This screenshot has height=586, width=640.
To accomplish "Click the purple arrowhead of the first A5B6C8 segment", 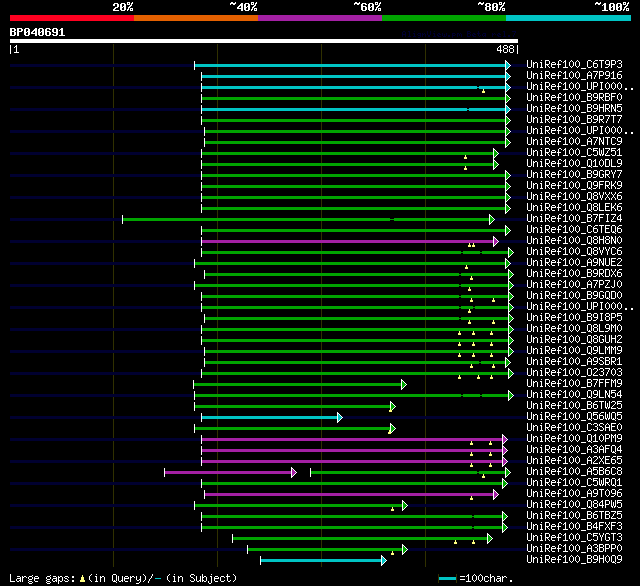I will point(294,472).
